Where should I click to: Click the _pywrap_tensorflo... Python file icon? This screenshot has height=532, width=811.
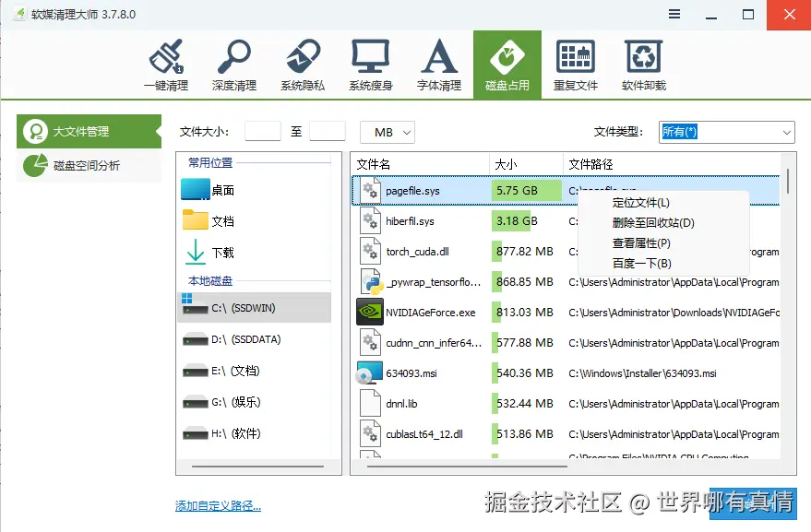[372, 282]
